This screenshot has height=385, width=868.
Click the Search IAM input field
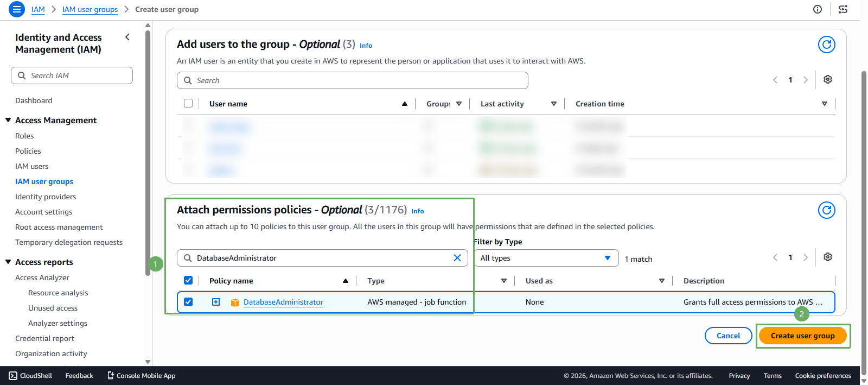pyautogui.click(x=72, y=75)
